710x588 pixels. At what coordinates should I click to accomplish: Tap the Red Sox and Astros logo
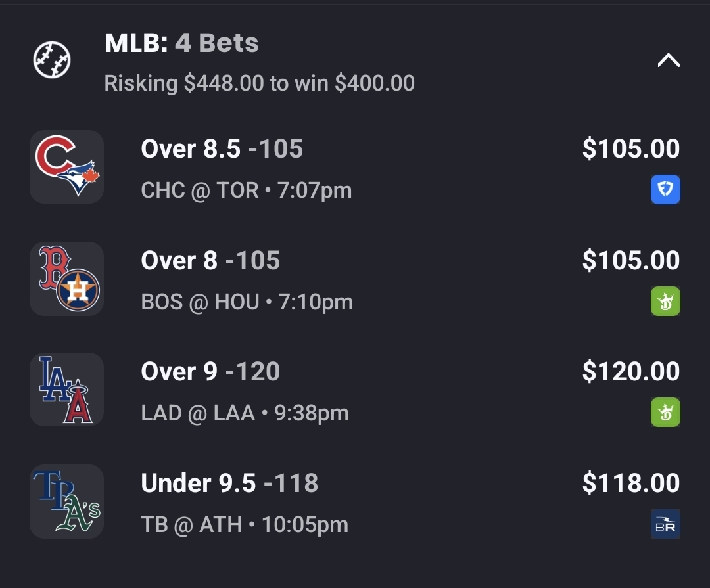tap(66, 279)
